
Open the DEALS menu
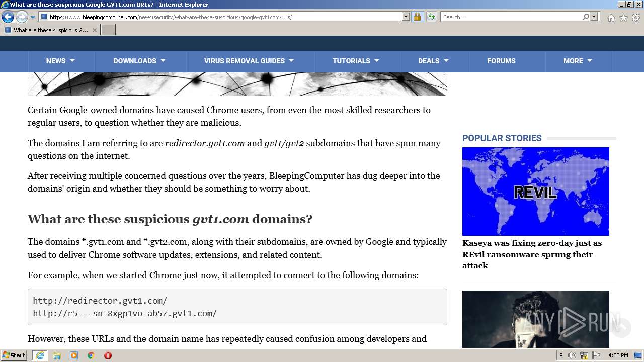pos(433,61)
